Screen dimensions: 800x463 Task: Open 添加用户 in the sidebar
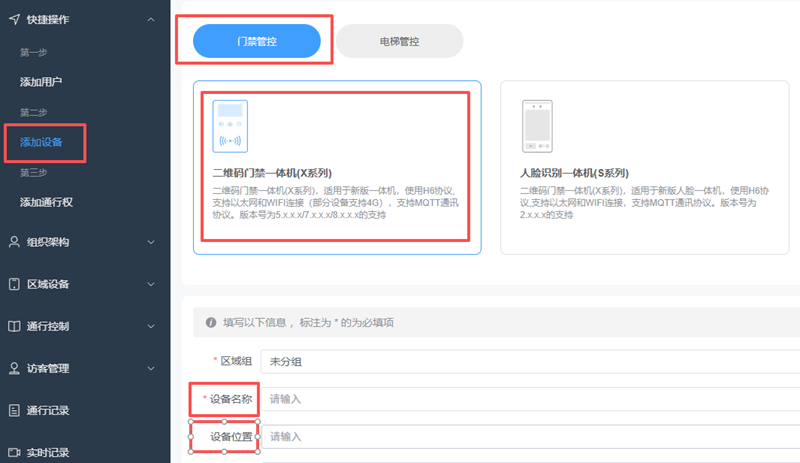click(x=48, y=81)
